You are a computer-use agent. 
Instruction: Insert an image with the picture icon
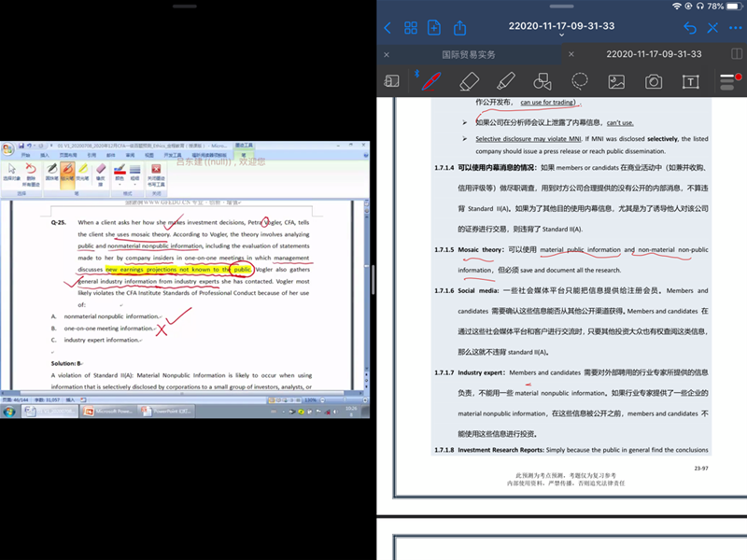tap(616, 81)
